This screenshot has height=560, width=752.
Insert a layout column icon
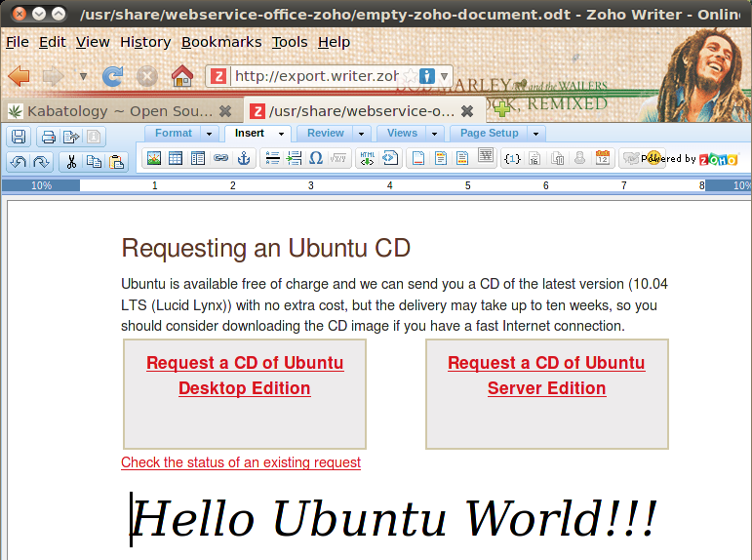coord(198,158)
